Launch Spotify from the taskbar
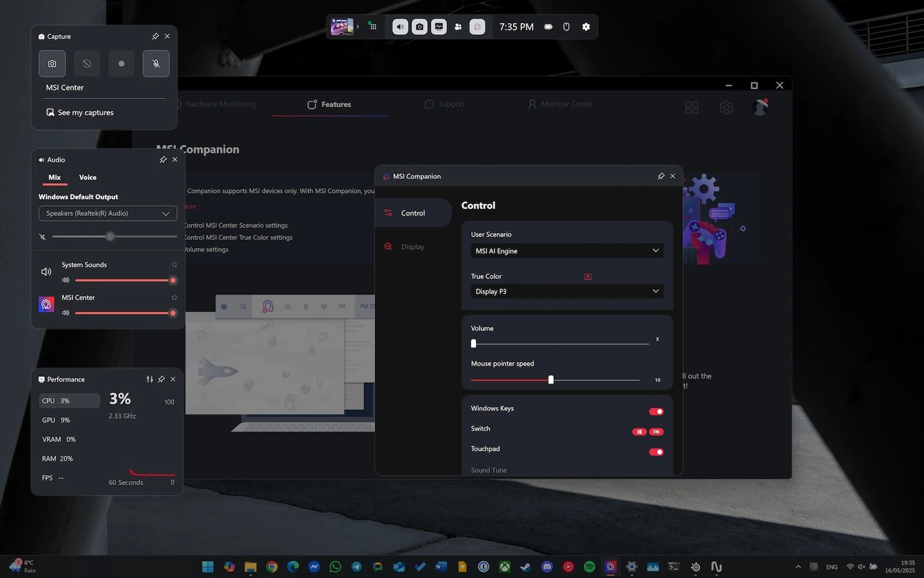924x578 pixels. coord(590,567)
